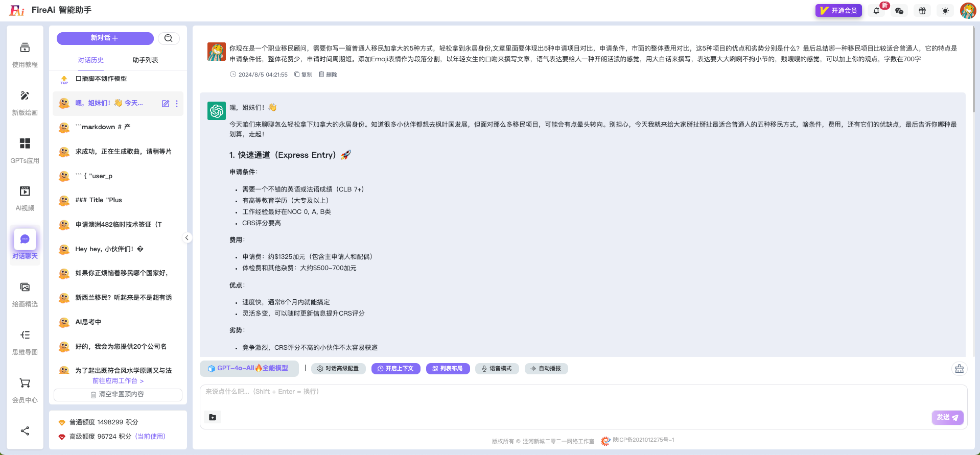Delete the user prompt with 删除
Image resolution: width=980 pixels, height=455 pixels.
click(x=328, y=75)
